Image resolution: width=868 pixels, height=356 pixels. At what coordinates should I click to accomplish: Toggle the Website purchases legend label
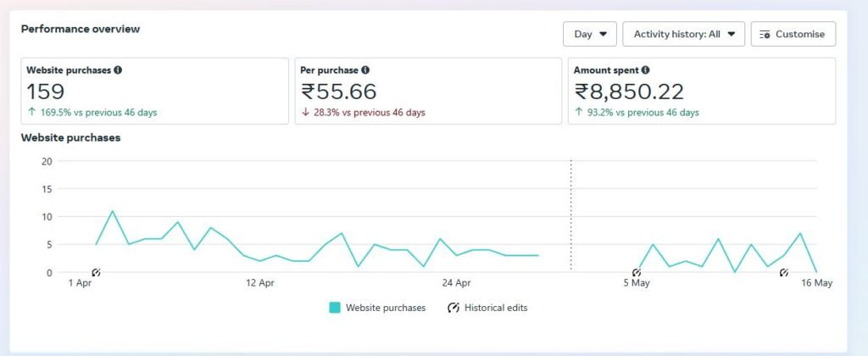click(386, 308)
